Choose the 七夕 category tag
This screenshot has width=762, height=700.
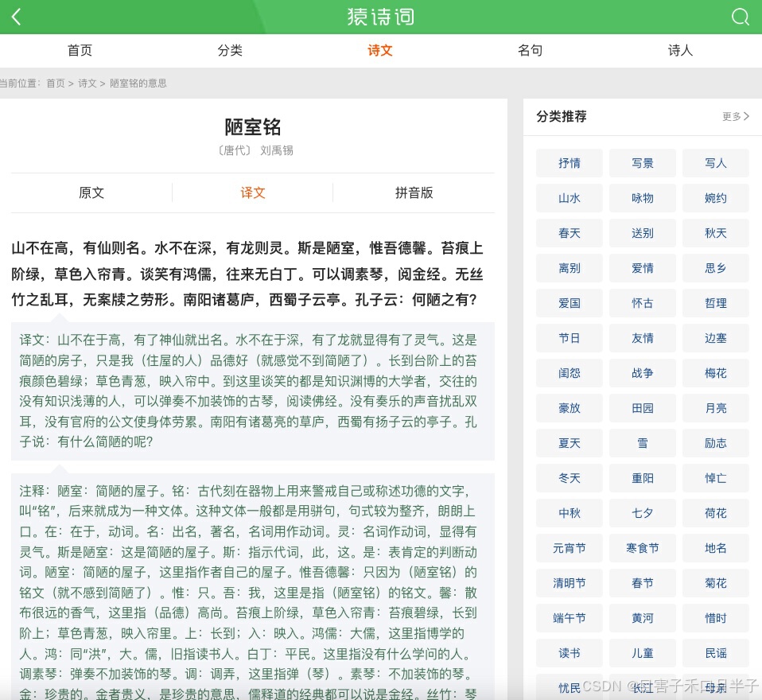coord(643,513)
